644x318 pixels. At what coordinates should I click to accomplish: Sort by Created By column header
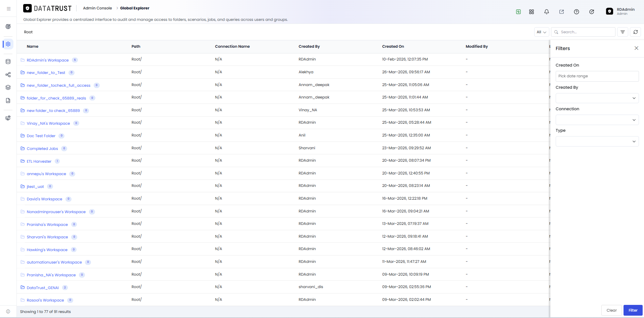[309, 46]
